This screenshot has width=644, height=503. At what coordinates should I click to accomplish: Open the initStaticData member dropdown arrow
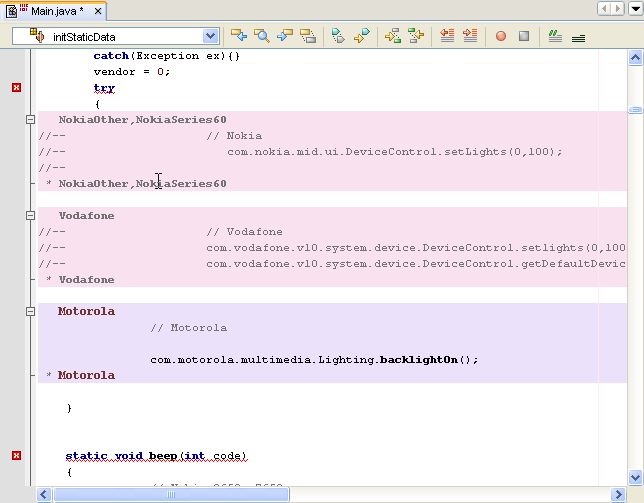(x=210, y=36)
